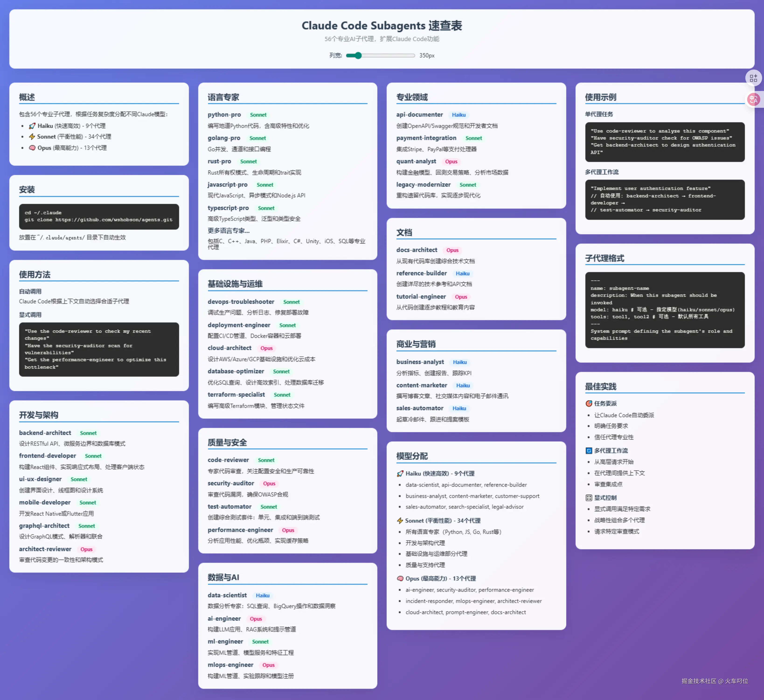The height and width of the screenshot is (700, 764).
Task: Select the python-pro agent name
Action: [224, 115]
